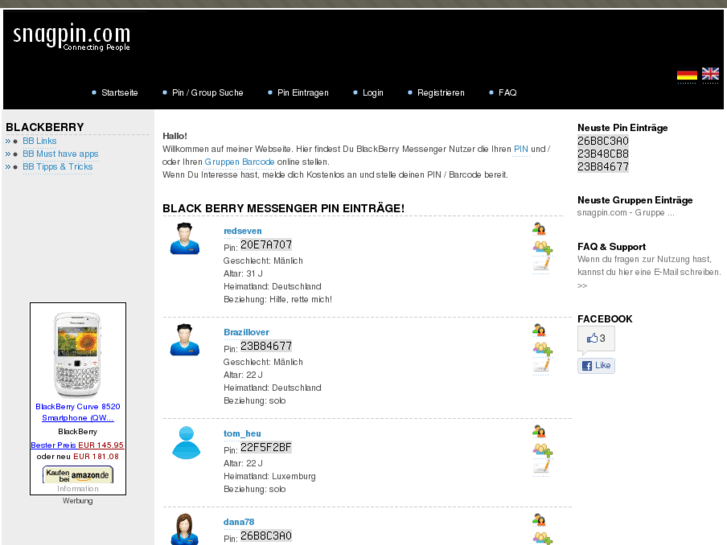
Task: Go to Pin Eintragen page
Action: click(x=303, y=93)
